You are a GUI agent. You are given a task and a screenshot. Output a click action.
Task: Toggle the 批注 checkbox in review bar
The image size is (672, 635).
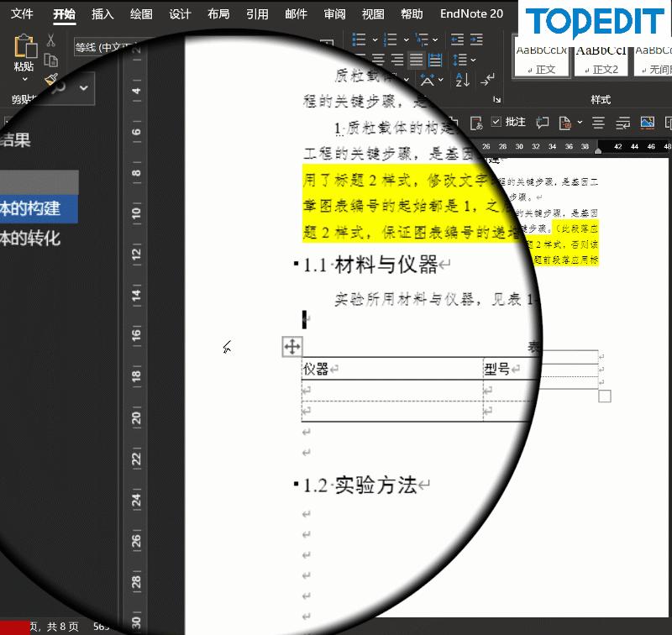(495, 123)
